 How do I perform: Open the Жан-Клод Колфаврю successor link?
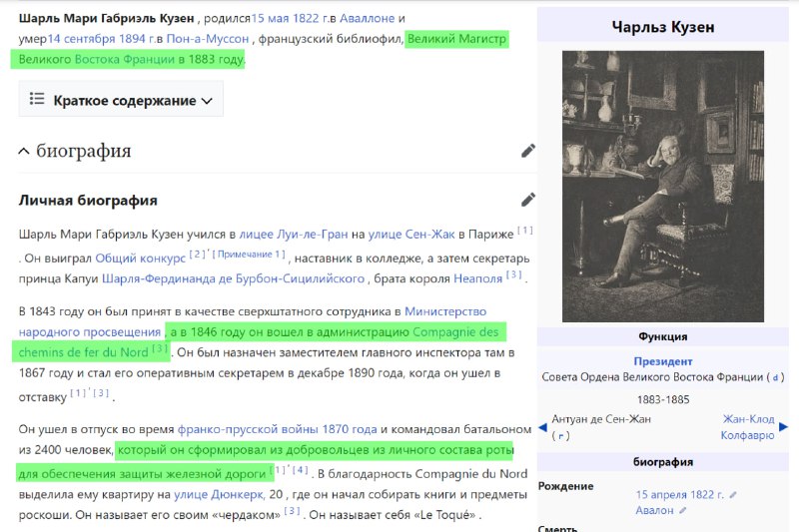pyautogui.click(x=748, y=427)
